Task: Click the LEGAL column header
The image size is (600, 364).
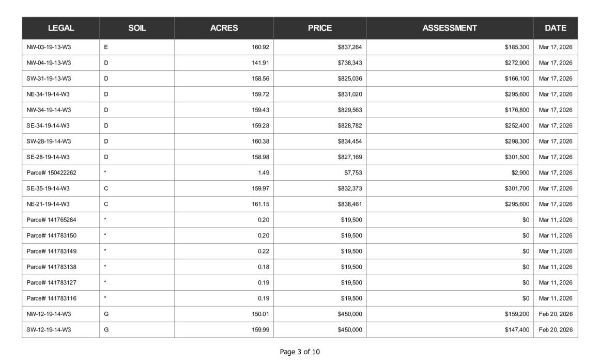Action: (x=61, y=28)
